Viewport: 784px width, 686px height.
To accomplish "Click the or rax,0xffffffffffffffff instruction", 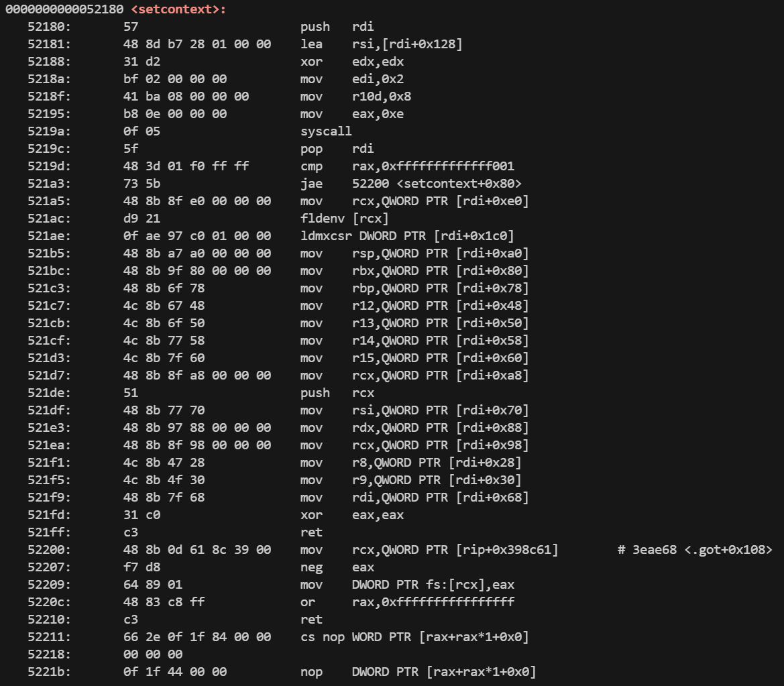I will [x=407, y=602].
